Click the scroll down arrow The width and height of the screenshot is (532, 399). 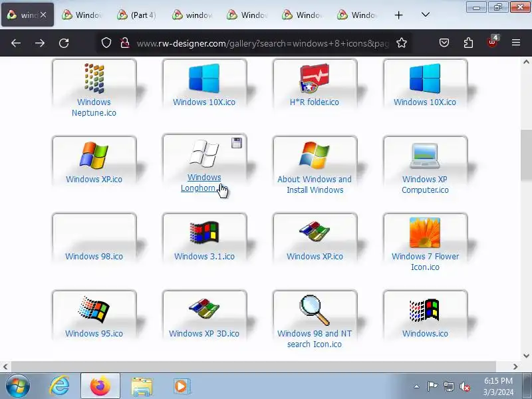(x=526, y=356)
